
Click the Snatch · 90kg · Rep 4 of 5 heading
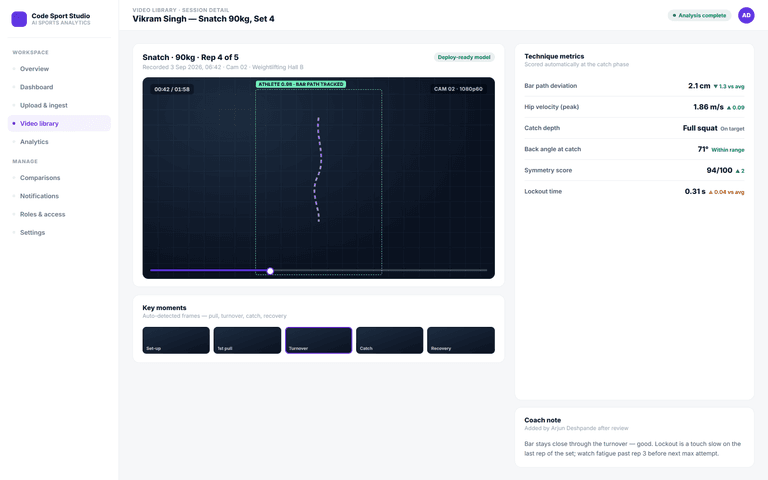point(191,57)
